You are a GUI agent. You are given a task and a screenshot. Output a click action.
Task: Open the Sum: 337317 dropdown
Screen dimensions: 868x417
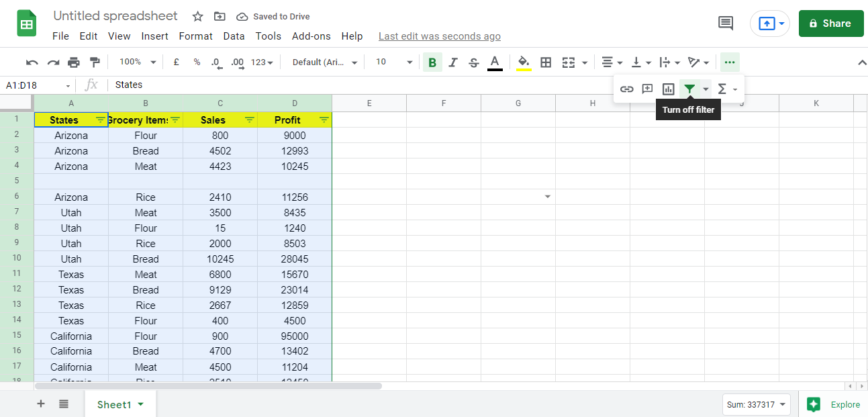(x=757, y=404)
